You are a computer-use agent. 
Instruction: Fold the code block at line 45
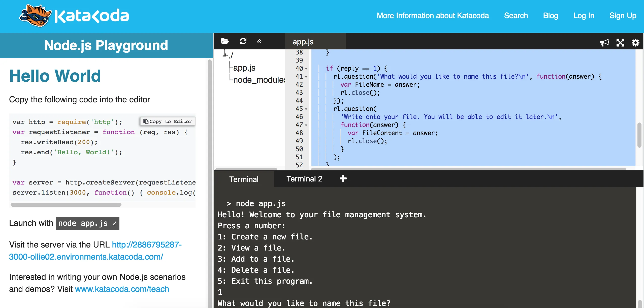[306, 109]
